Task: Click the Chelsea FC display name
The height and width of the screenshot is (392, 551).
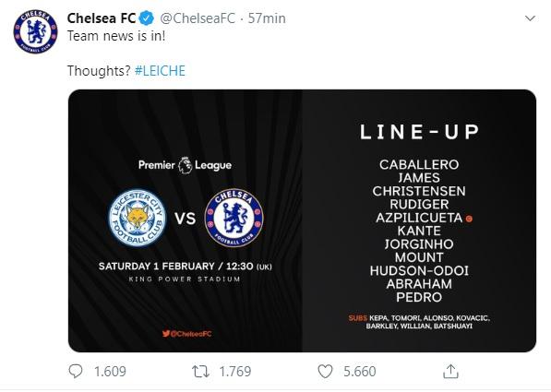Action: [x=102, y=18]
